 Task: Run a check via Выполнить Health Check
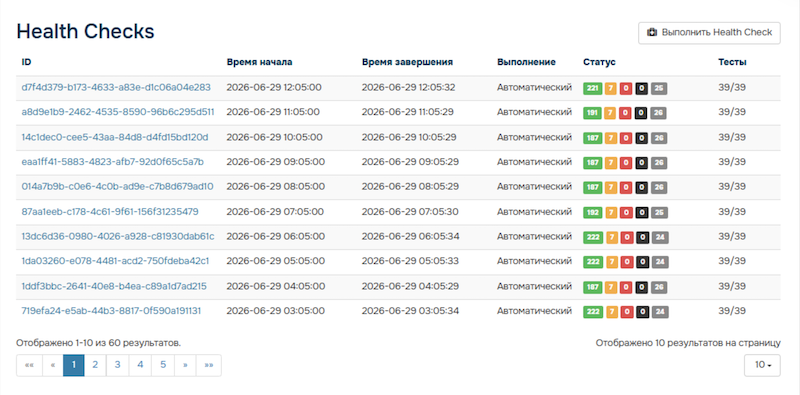(709, 33)
